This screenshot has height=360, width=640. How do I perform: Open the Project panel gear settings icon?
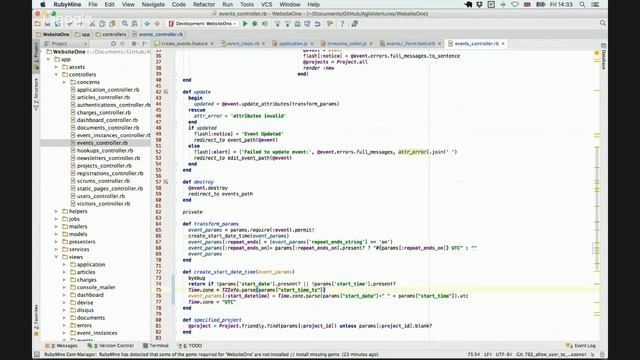click(134, 43)
